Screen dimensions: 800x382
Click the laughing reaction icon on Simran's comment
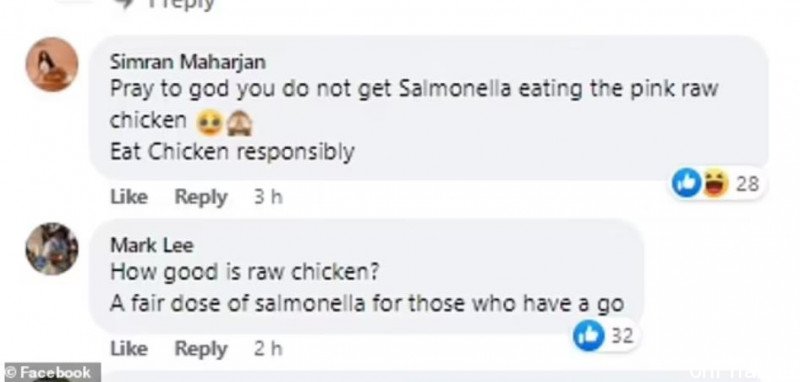click(x=716, y=184)
